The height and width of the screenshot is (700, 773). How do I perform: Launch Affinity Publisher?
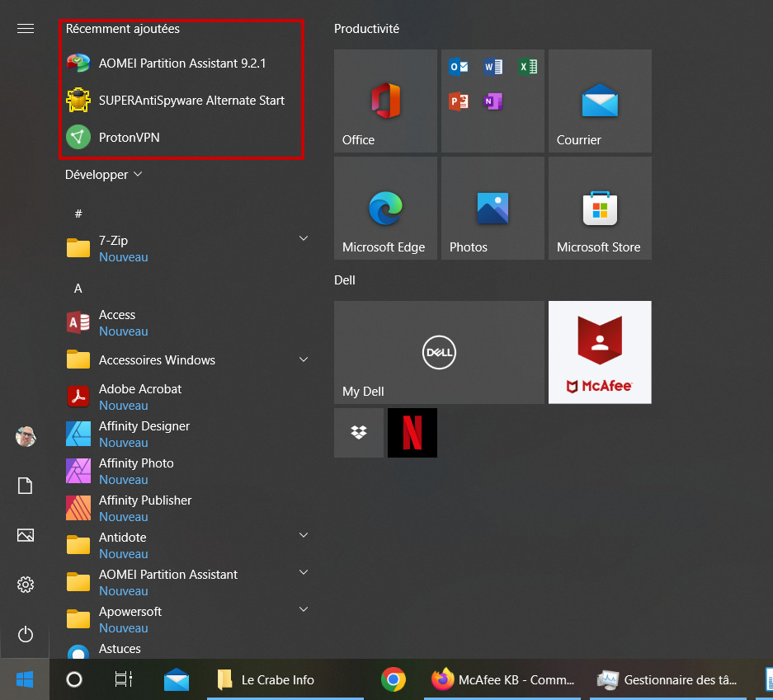[x=187, y=508]
